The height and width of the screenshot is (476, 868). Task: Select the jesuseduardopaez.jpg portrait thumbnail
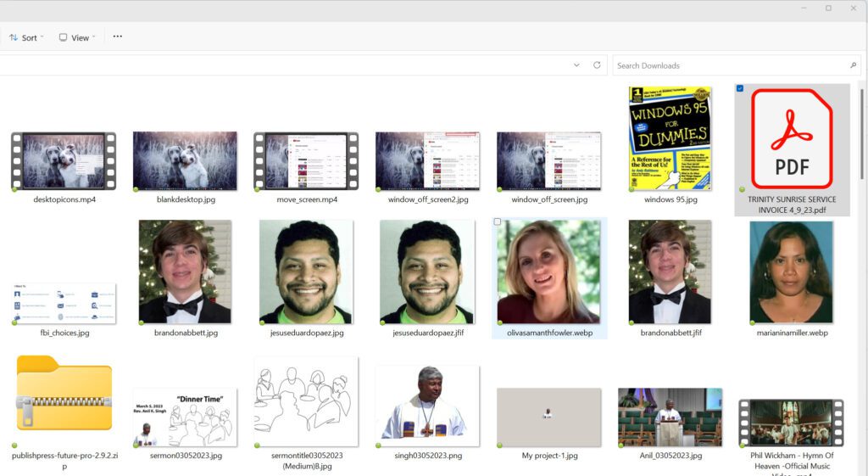click(x=306, y=272)
